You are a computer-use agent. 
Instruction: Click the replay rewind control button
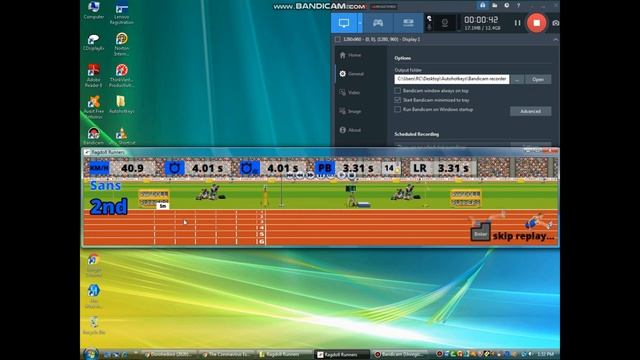(x=300, y=176)
